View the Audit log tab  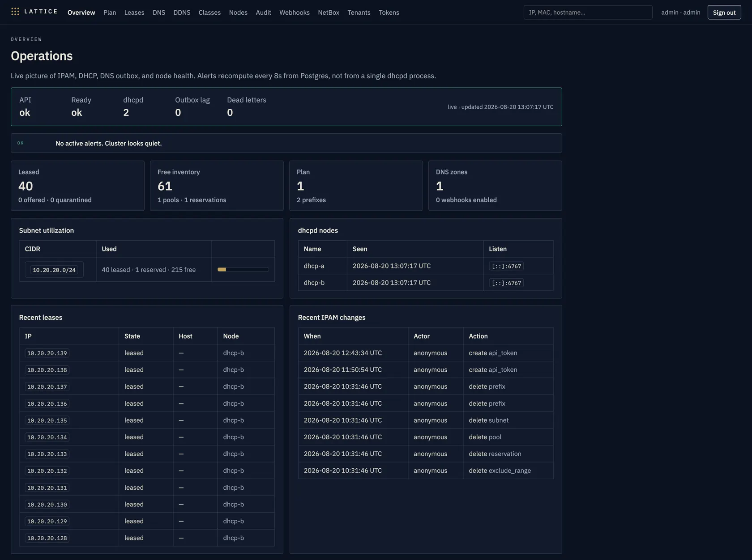(263, 13)
